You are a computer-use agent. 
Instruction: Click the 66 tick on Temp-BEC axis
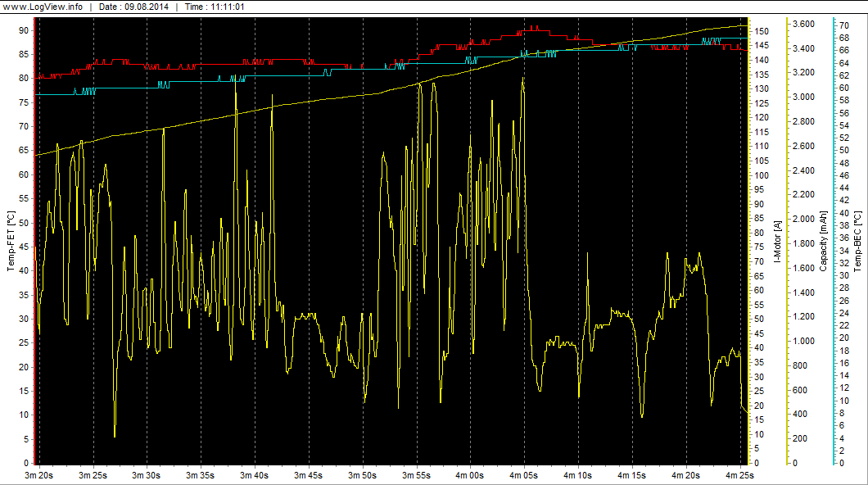click(844, 50)
